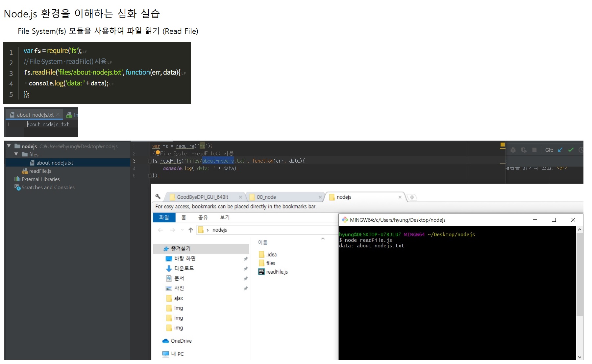Switch to the 00_node tab
Viewport: 592px width, 364px height.
pos(266,197)
